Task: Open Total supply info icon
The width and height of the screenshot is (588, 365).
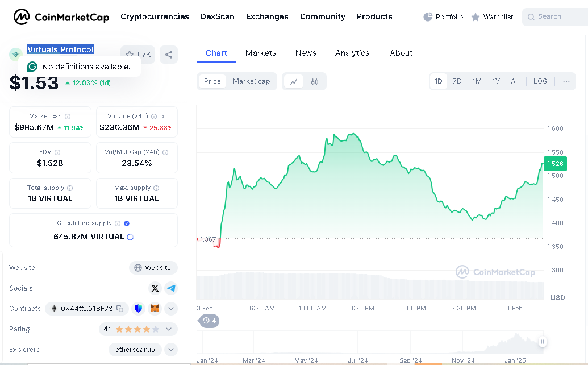Action: (x=70, y=188)
